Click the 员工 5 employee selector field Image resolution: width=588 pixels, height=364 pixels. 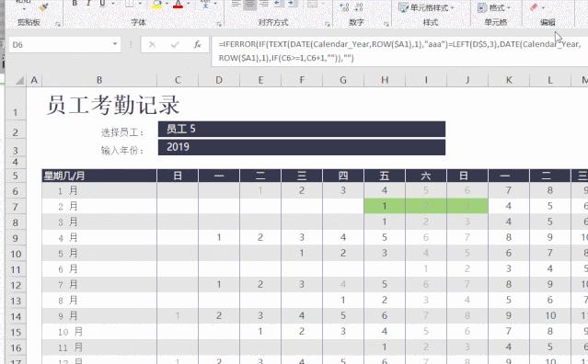click(302, 130)
